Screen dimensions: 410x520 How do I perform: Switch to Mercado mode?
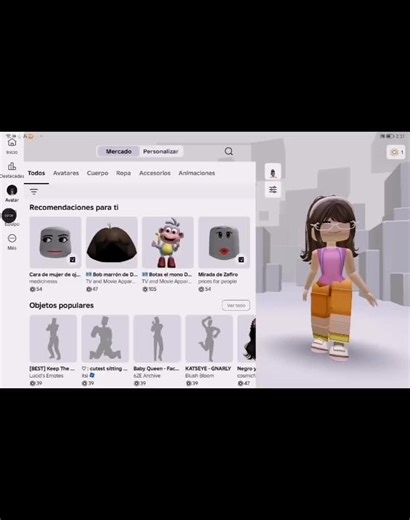[x=119, y=151]
